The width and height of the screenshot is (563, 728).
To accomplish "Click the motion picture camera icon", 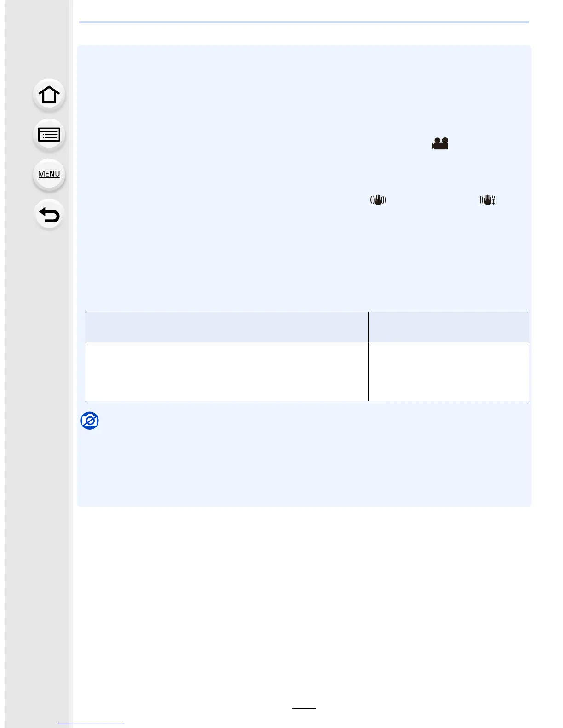I will (440, 144).
